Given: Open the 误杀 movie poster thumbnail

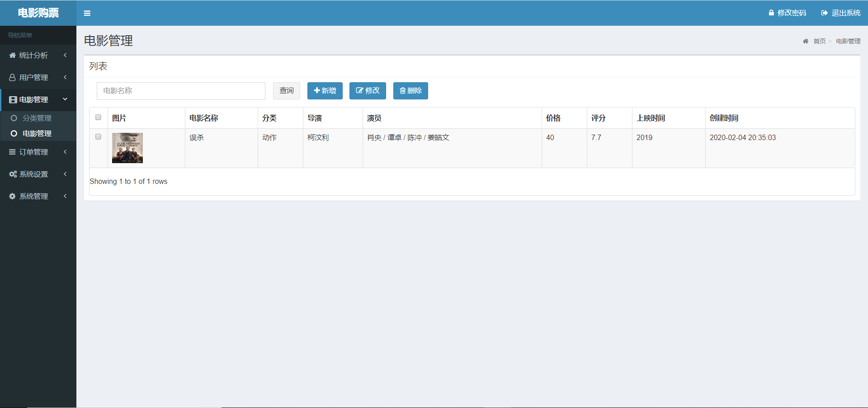Looking at the screenshot, I should coord(127,148).
